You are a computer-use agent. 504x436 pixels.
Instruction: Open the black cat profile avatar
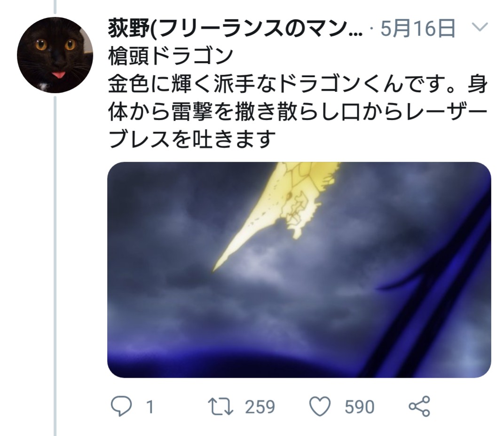pos(55,55)
